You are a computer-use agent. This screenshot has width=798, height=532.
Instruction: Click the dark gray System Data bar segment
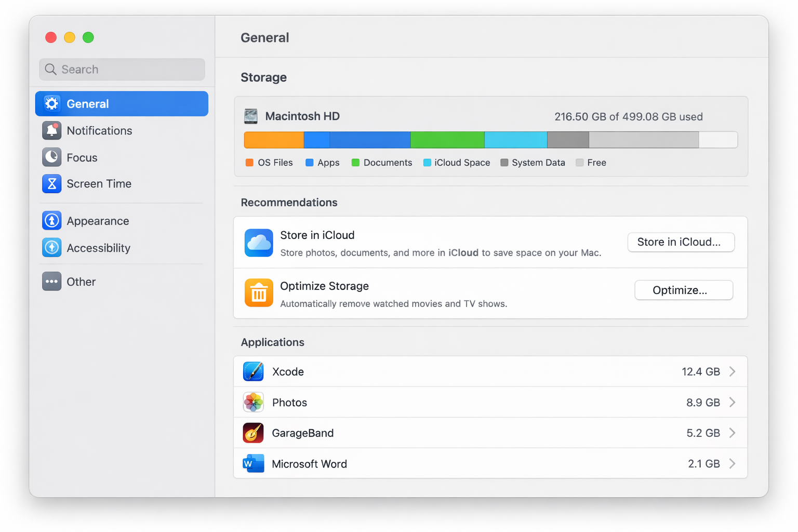(568, 140)
